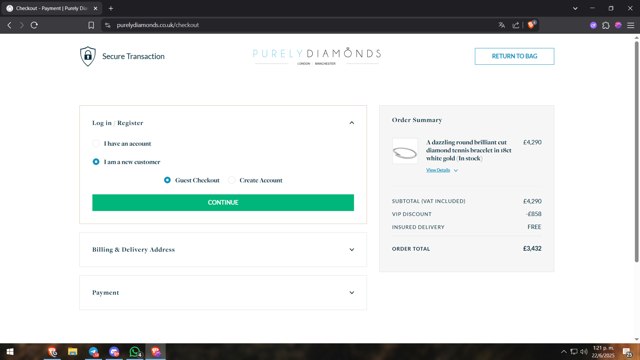Switch to the active Brave window taskbar icon
The image size is (640, 360).
click(x=156, y=352)
